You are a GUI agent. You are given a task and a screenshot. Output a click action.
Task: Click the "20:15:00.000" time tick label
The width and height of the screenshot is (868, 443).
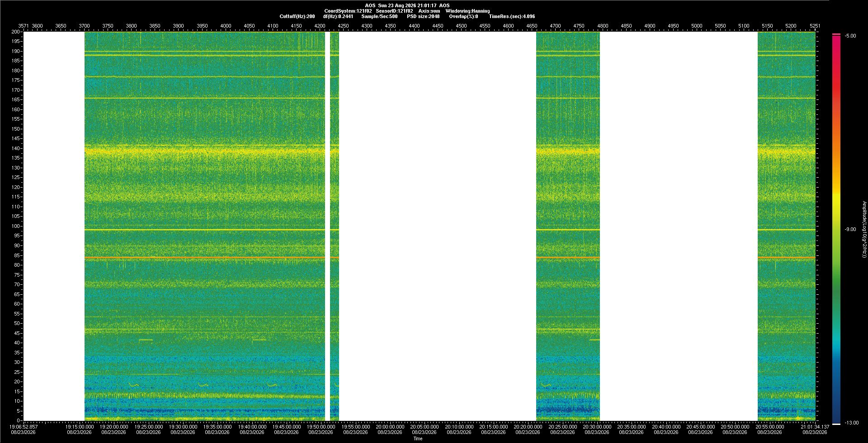pyautogui.click(x=494, y=426)
